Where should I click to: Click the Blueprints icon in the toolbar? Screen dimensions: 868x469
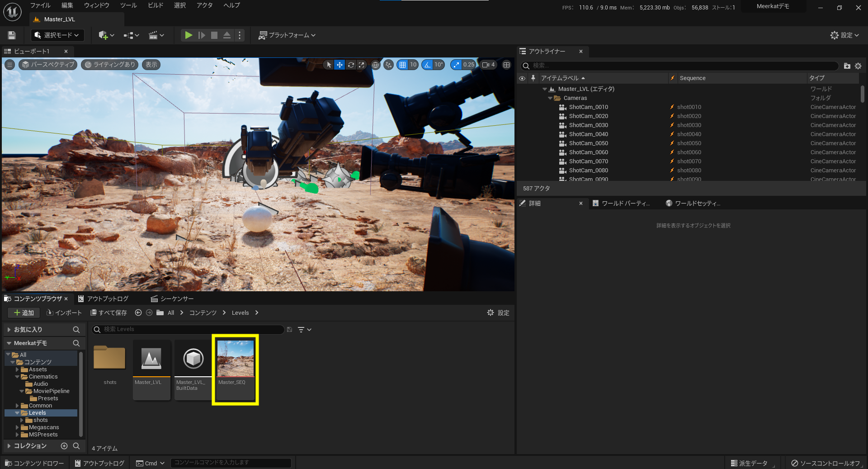pos(129,35)
